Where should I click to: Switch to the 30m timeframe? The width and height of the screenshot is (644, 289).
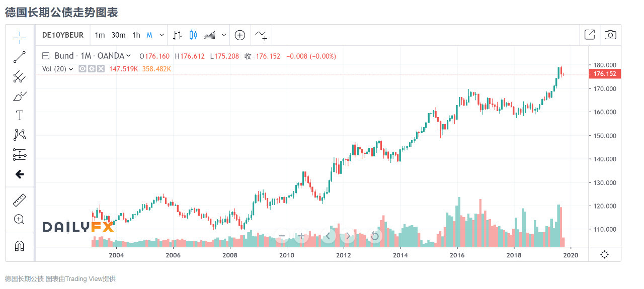119,35
